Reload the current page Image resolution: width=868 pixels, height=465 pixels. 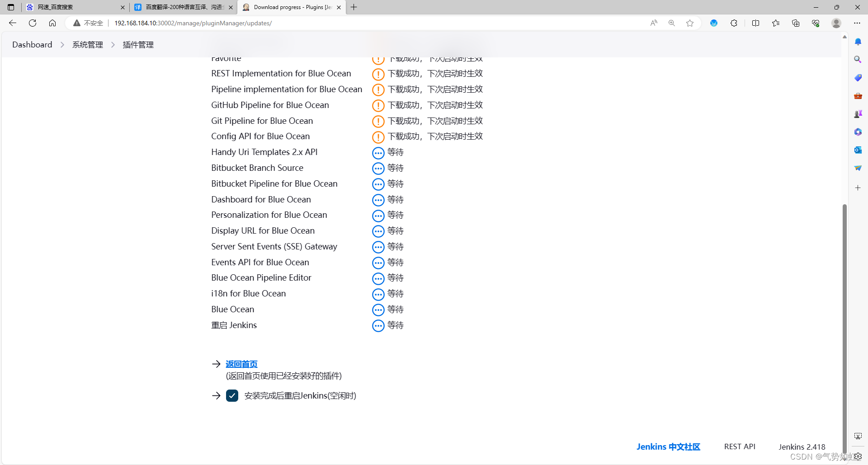33,23
